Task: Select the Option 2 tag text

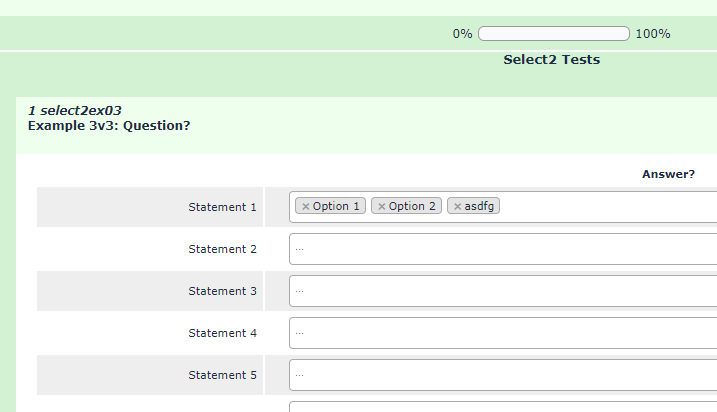Action: point(413,207)
